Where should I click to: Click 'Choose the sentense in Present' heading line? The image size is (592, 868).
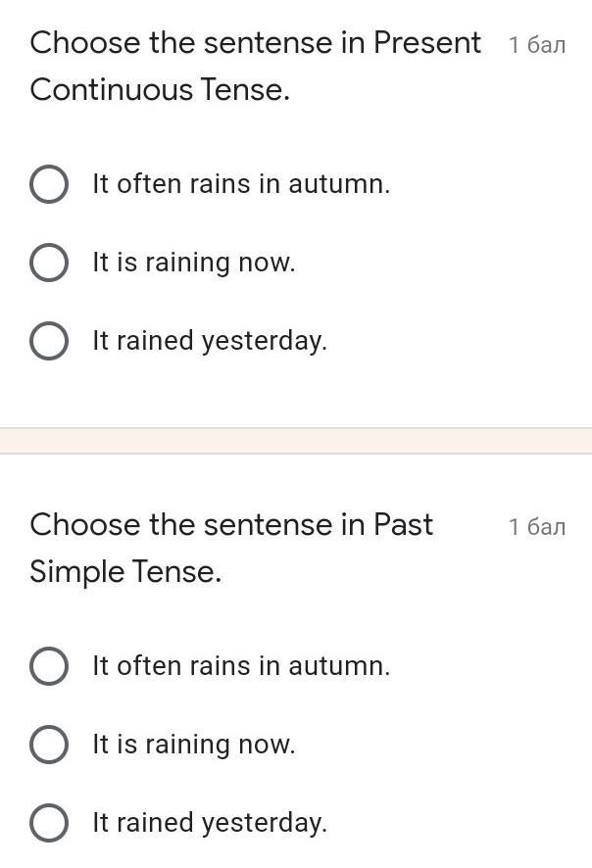255,43
